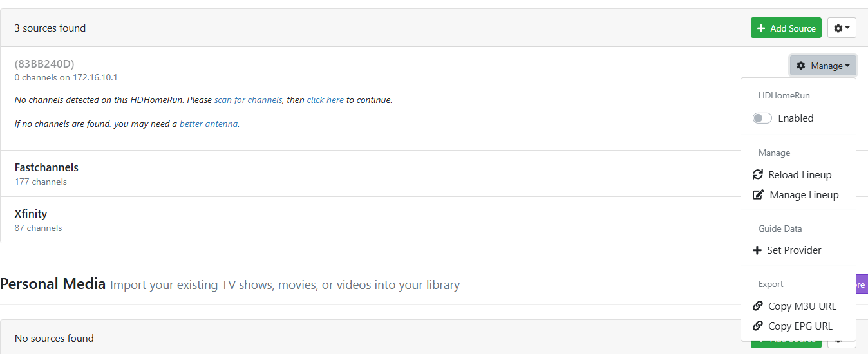Toggle the HDHomeRun Enabled switch
This screenshot has height=354, width=868.
pos(762,118)
